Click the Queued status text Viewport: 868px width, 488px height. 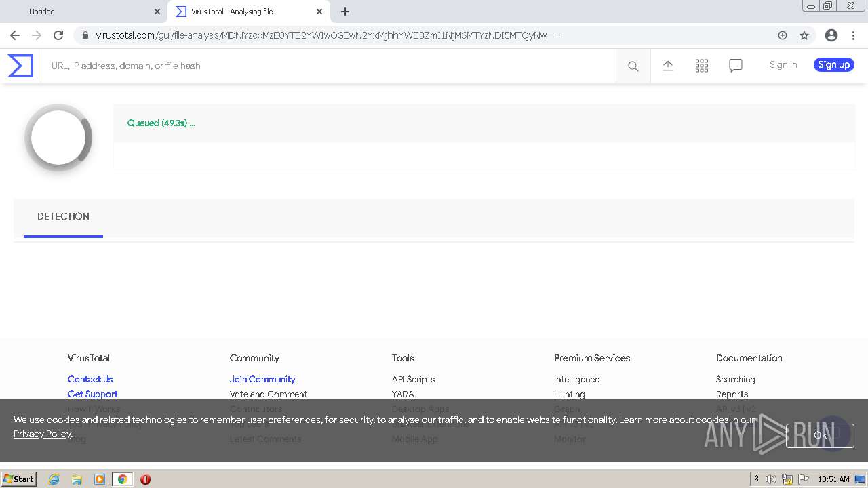point(161,123)
